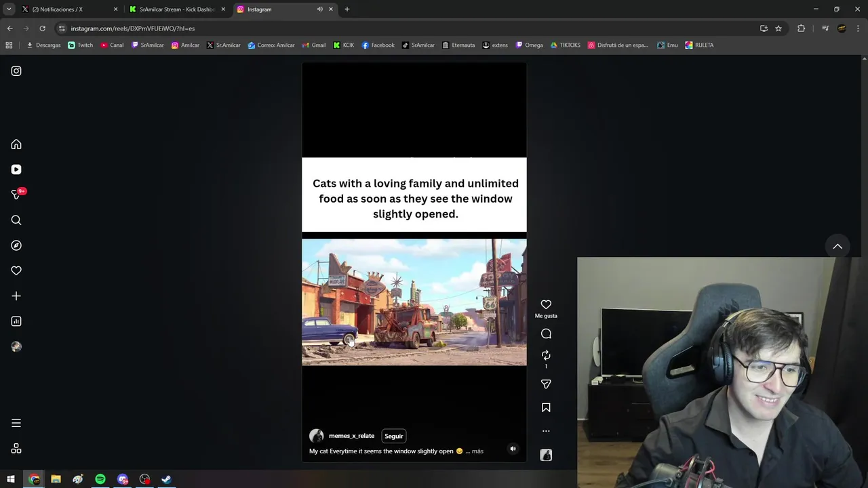Open the tab search dropdown
The width and height of the screenshot is (868, 488).
tap(9, 9)
